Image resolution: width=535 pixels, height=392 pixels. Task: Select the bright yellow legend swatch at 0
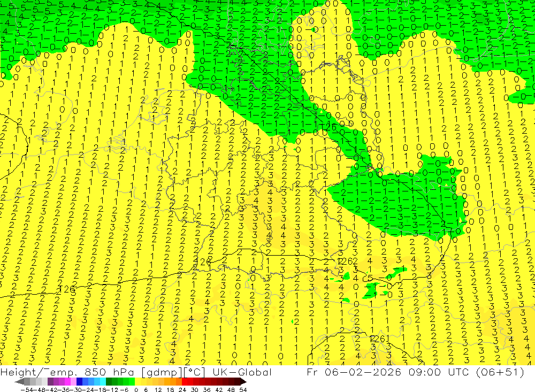[x=138, y=381]
